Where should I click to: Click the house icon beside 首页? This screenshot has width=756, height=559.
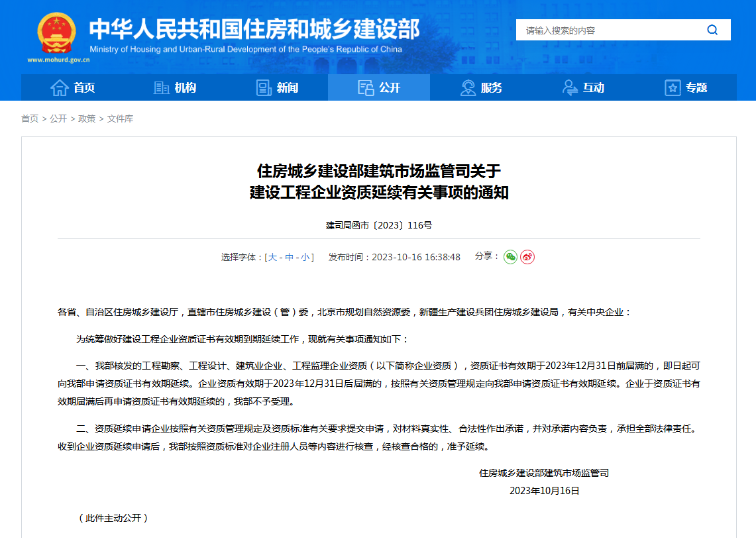60,87
